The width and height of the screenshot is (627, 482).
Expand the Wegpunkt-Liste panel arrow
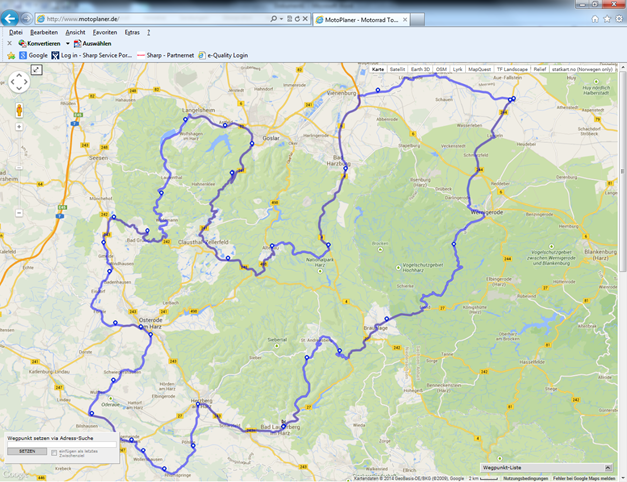pos(608,468)
